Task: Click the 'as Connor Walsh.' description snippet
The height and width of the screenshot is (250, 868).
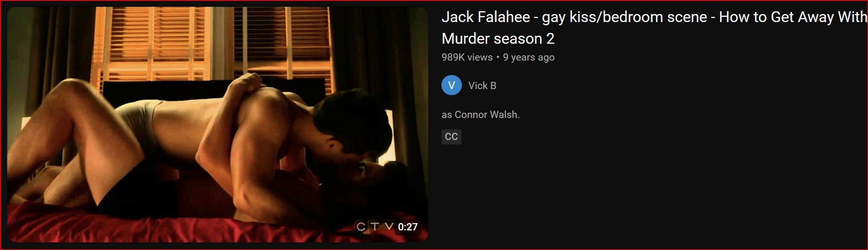Action: 480,115
